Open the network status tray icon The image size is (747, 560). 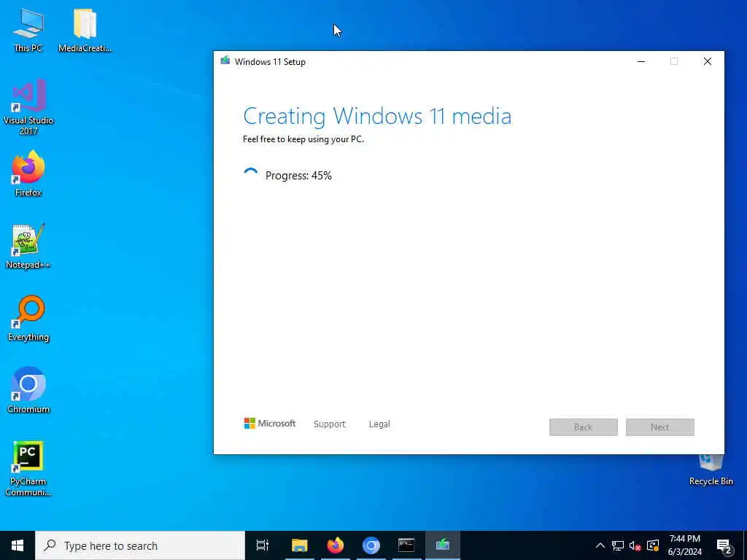click(618, 545)
